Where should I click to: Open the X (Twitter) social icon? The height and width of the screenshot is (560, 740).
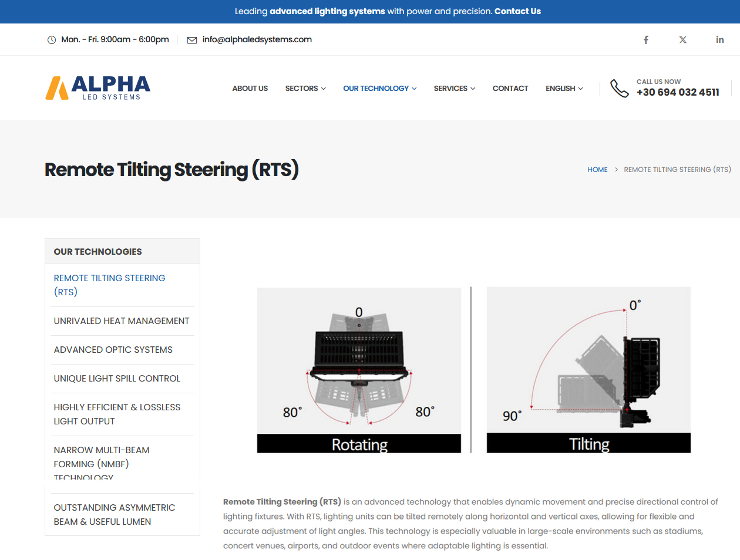pos(682,40)
